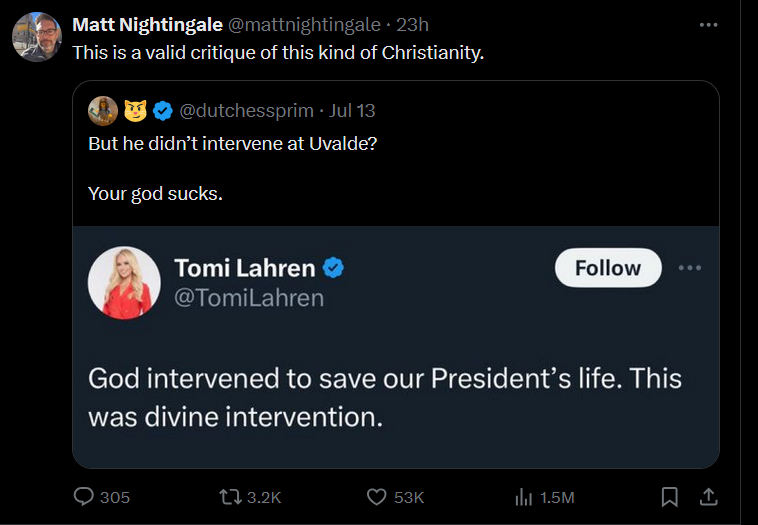Click the quoted account's small avatar
758x525 pixels.
(102, 109)
